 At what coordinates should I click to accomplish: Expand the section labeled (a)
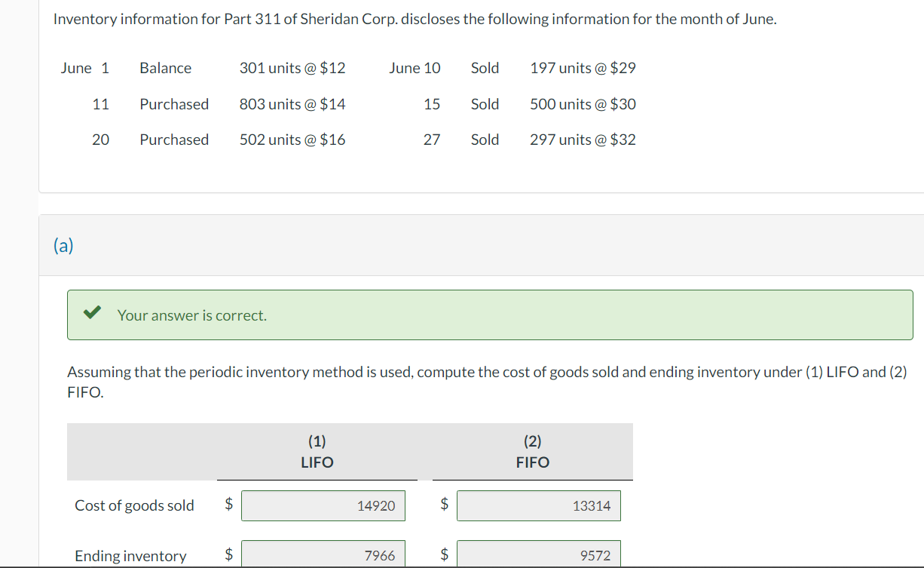64,245
